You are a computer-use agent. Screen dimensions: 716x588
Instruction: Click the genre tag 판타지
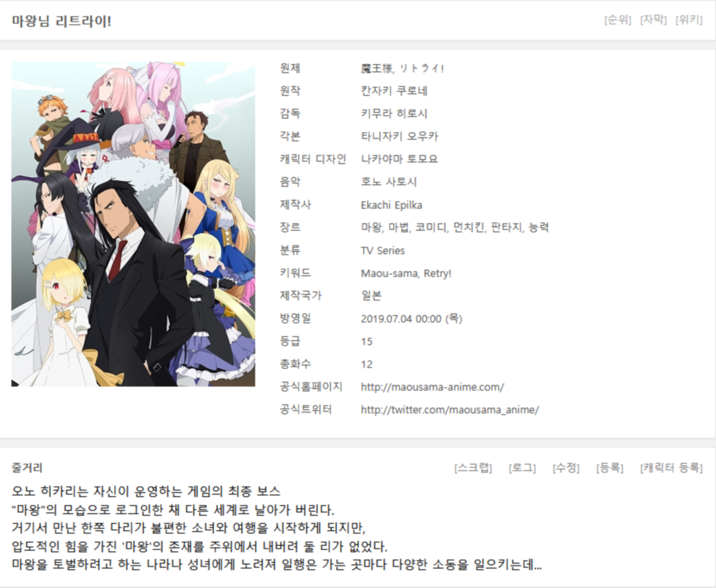pos(506,227)
